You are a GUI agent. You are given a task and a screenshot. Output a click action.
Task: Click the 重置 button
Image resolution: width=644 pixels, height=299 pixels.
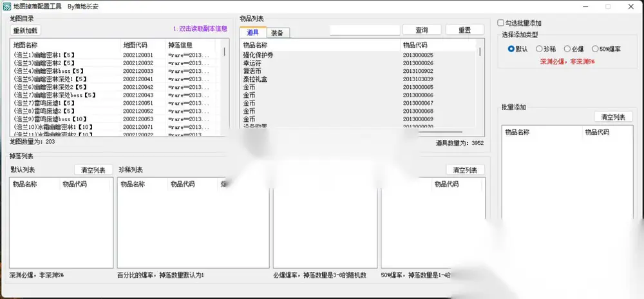point(465,30)
